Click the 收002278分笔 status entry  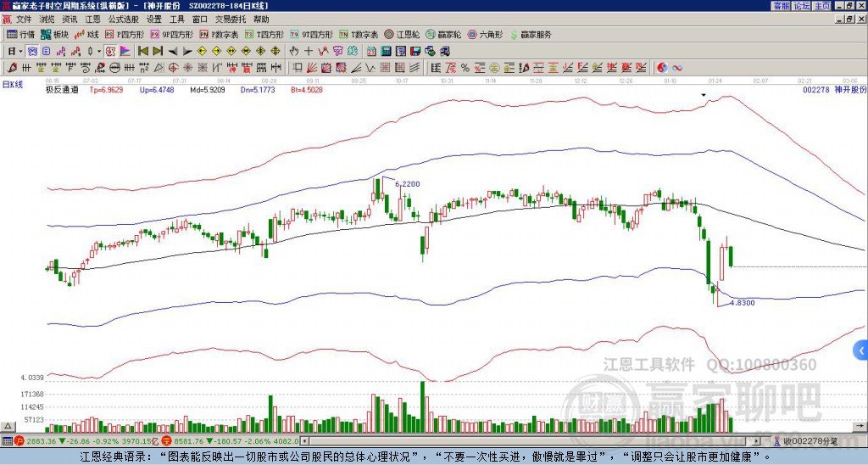pos(805,441)
